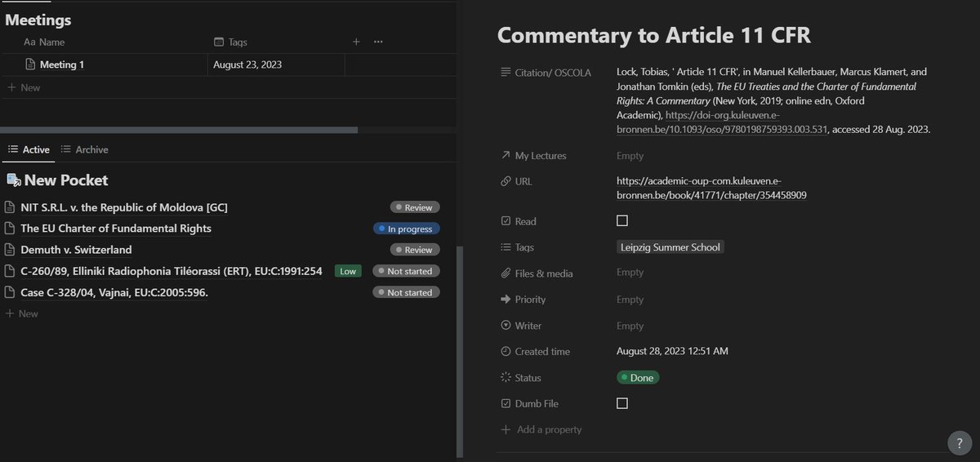980x462 pixels.
Task: Change Review status of NIT S.R.L. entry
Action: pos(415,207)
